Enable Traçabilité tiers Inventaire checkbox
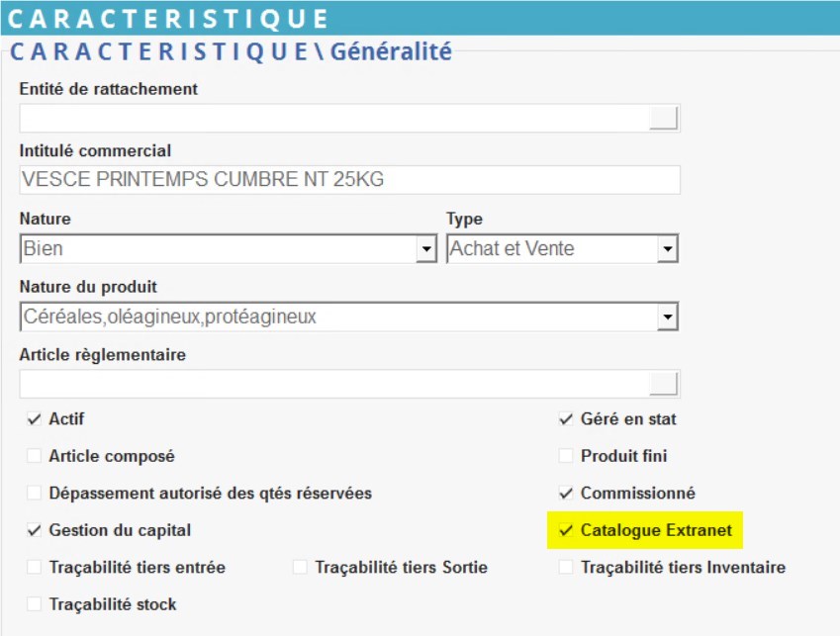840x636 pixels. pyautogui.click(x=566, y=568)
